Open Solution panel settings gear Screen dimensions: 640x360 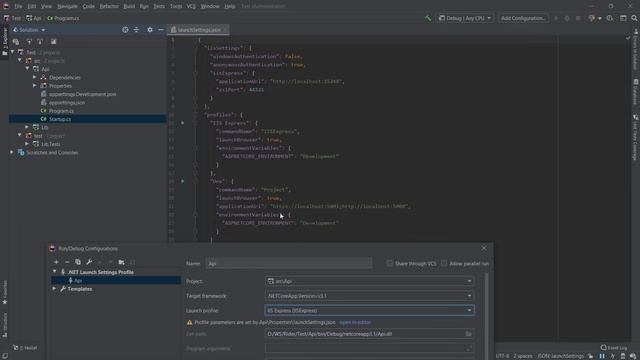150,30
